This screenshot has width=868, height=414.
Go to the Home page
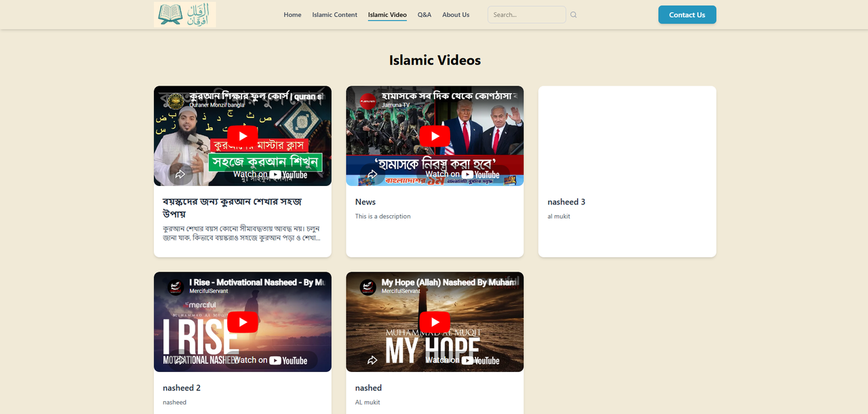[292, 15]
